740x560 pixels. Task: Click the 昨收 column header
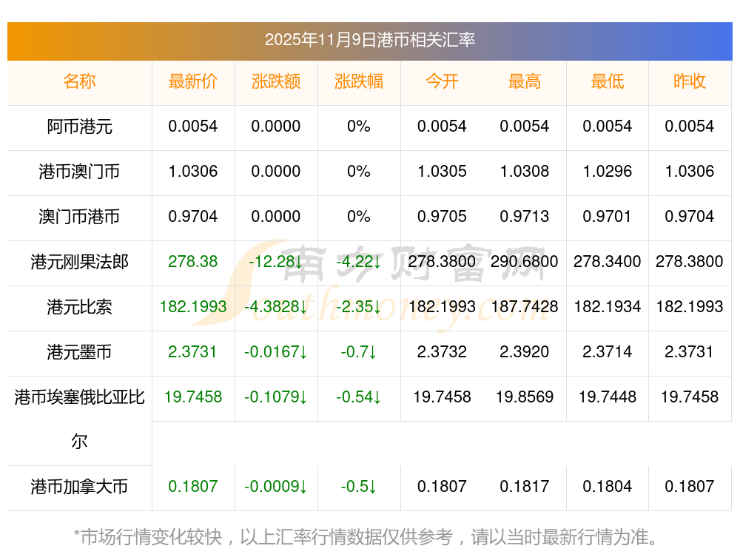(x=690, y=81)
